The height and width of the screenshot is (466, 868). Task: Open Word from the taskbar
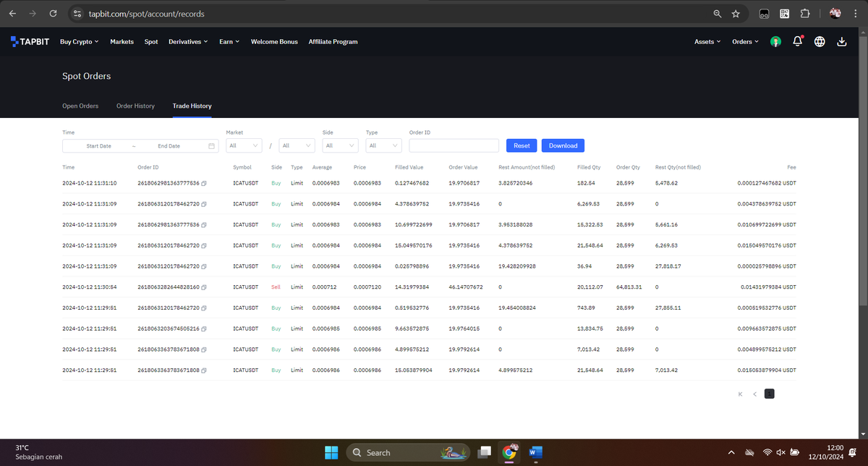(x=536, y=453)
